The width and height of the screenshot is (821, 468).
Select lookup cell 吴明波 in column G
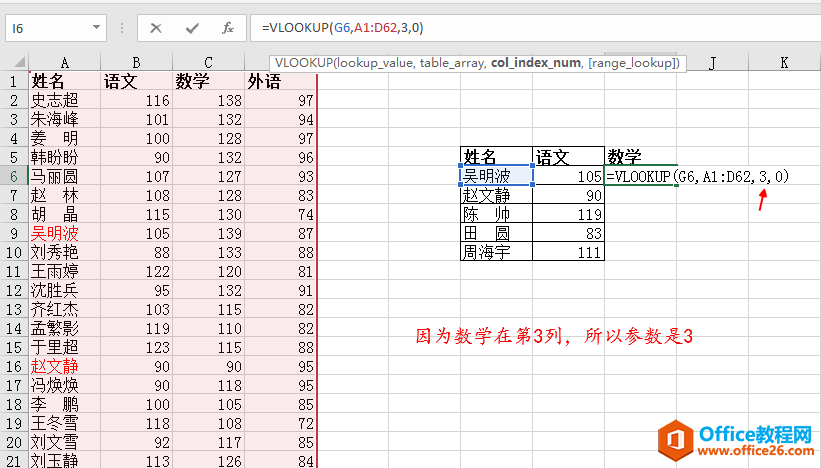click(x=496, y=176)
